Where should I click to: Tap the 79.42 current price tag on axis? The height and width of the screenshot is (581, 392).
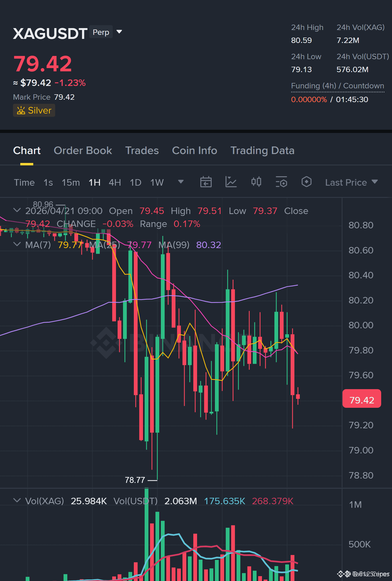[x=362, y=399]
